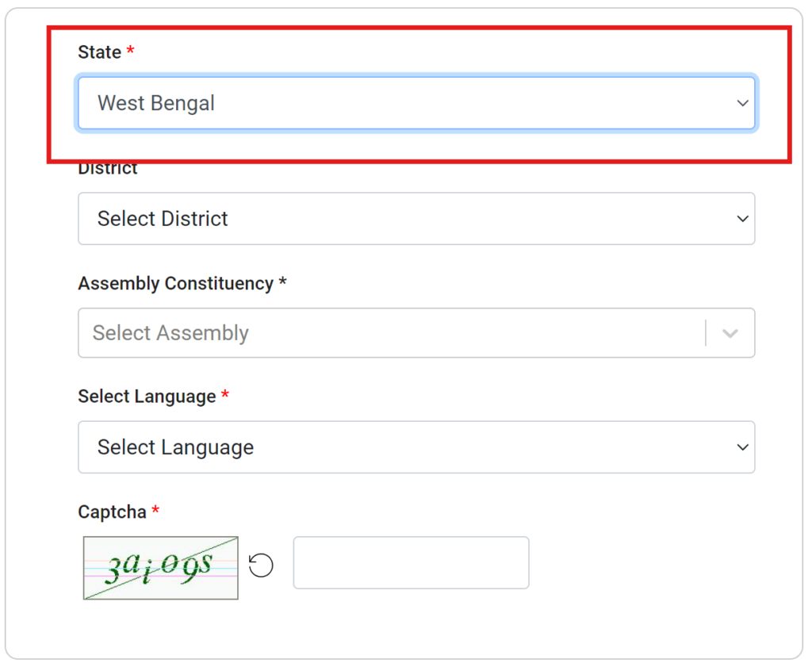Click the District field label

click(108, 169)
